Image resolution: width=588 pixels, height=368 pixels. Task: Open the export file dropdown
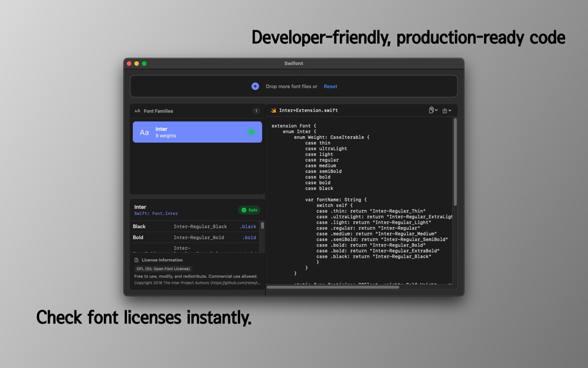[x=447, y=110]
